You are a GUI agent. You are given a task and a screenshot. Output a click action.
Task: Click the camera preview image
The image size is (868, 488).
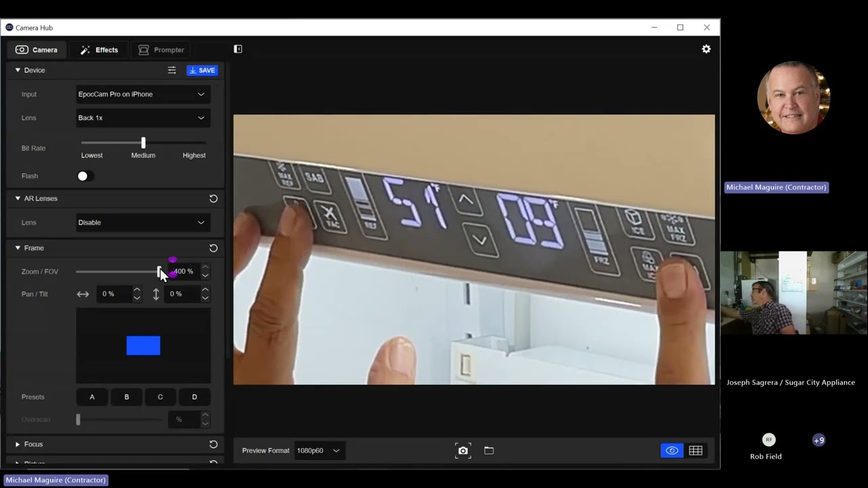coord(474,249)
